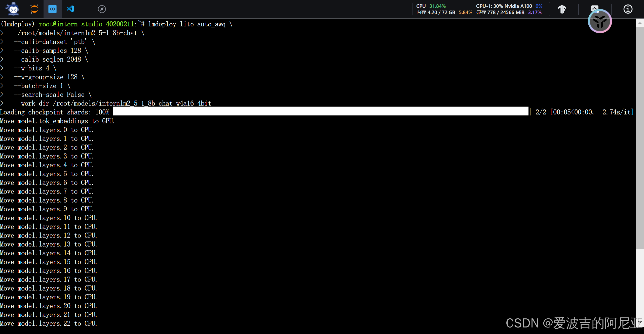
Task: Click the 内存 4.20 / 72 GB readout
Action: click(436, 12)
